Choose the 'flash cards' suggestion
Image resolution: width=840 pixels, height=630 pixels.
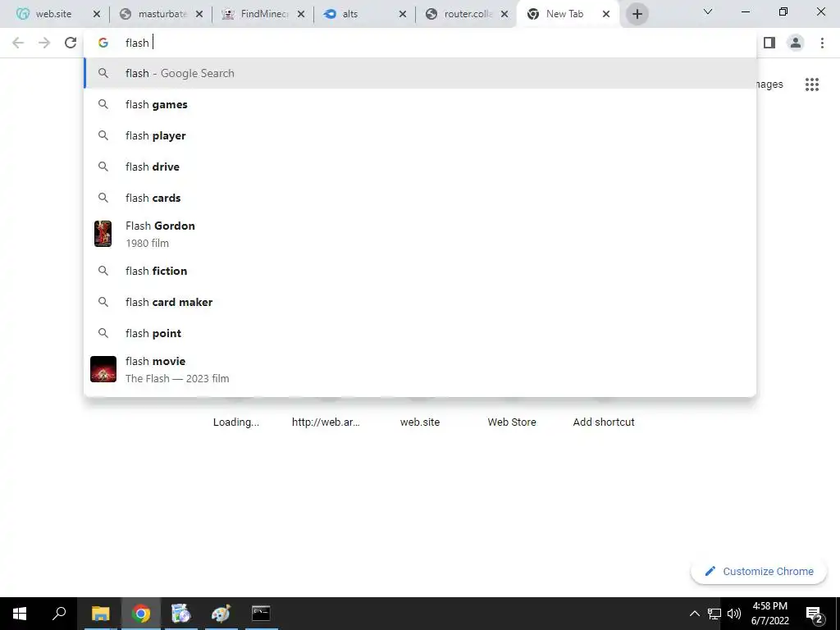pos(420,198)
